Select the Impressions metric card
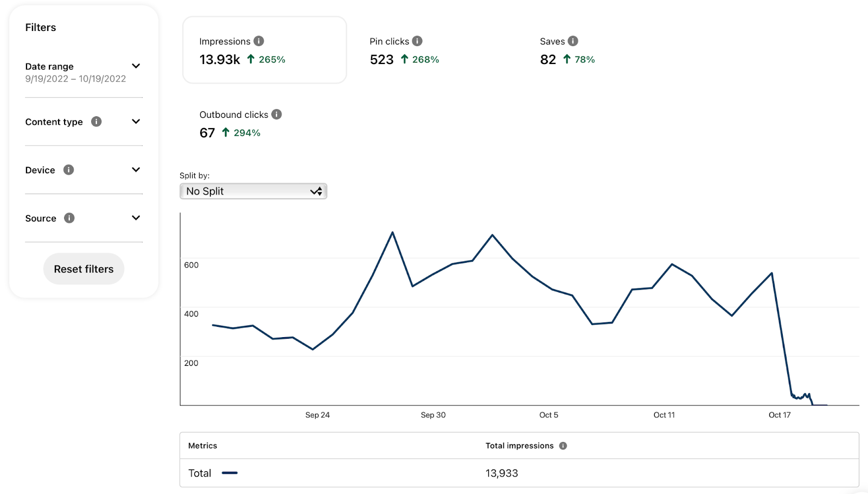Screen dimensions: 868x494 265,50
